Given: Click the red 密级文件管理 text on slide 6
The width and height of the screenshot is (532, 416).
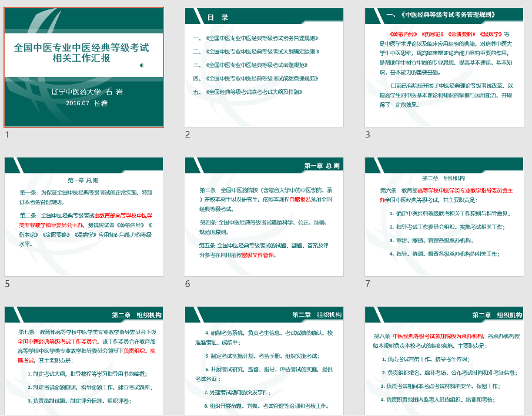Looking at the screenshot, I should (x=258, y=256).
